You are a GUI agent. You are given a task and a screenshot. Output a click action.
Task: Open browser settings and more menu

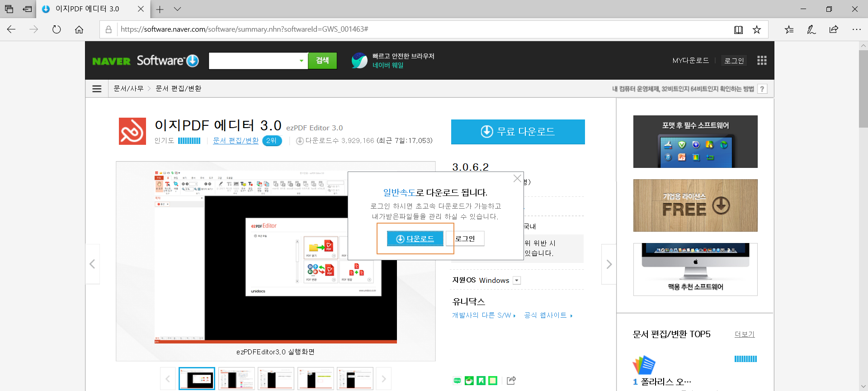pyautogui.click(x=856, y=29)
